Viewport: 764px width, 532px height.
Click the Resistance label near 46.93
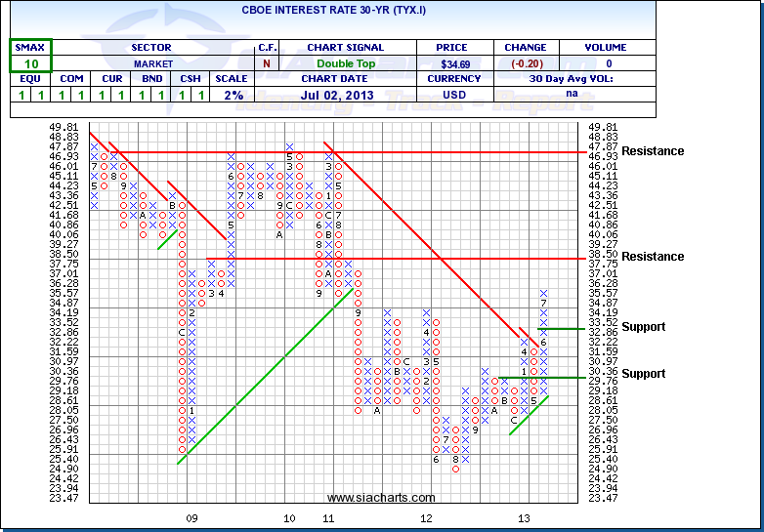click(653, 151)
